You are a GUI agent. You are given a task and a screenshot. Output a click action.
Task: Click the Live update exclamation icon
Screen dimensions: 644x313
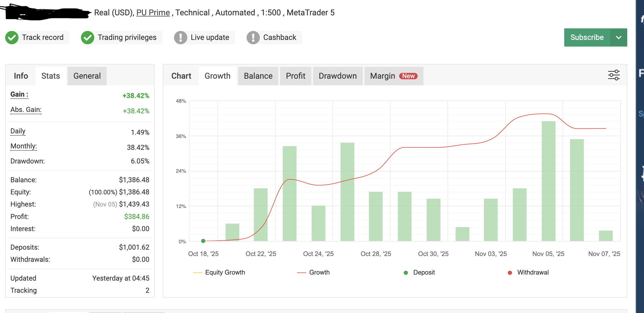pyautogui.click(x=181, y=38)
